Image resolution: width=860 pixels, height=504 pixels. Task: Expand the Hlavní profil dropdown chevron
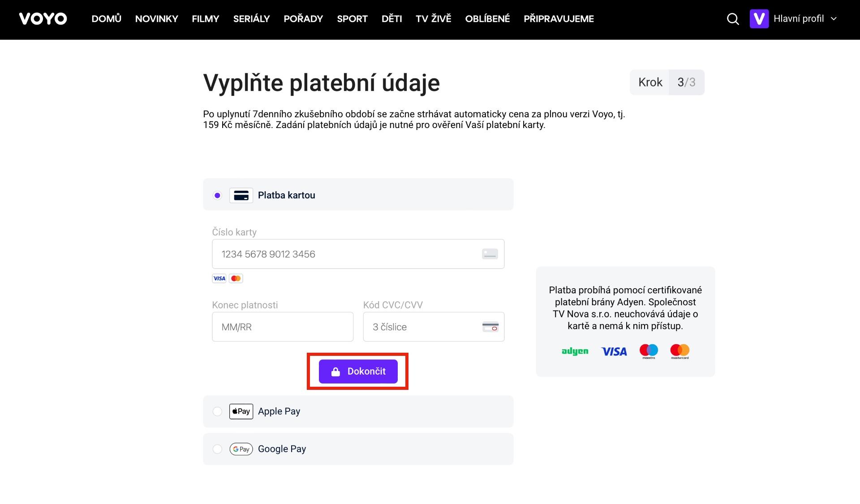tap(834, 19)
